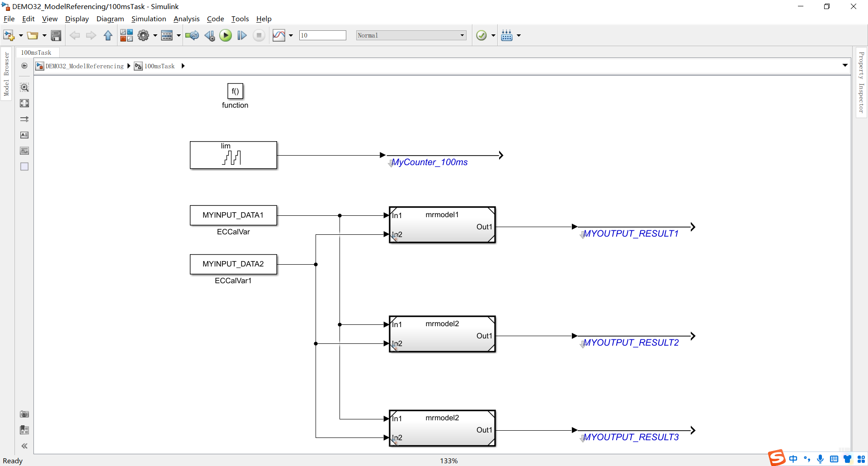Select the function trigger block
This screenshot has height=466, width=868.
click(235, 91)
